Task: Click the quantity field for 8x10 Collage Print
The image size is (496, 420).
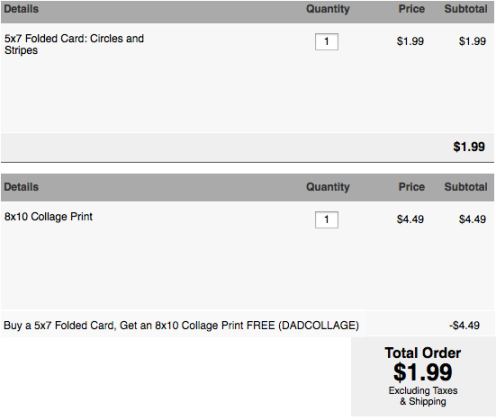Action: click(x=327, y=220)
